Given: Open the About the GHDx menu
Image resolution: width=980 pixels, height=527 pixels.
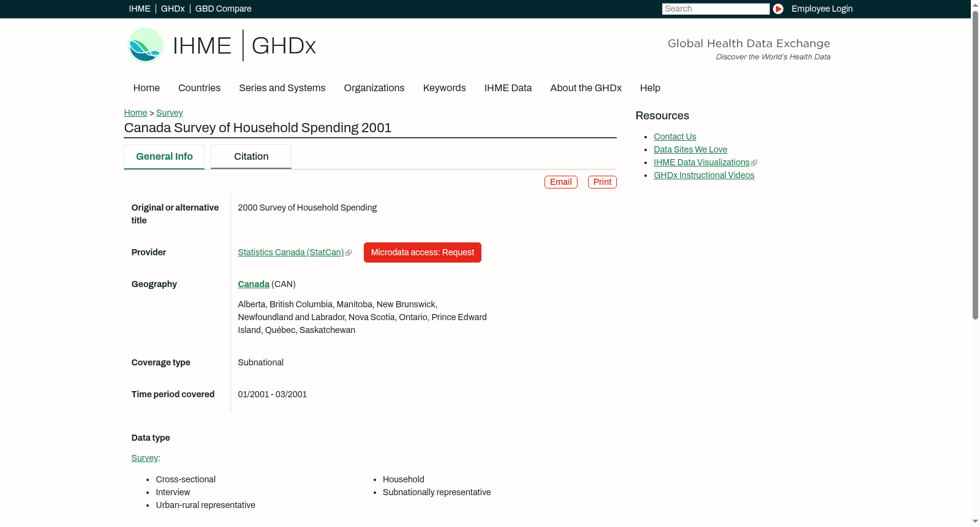Looking at the screenshot, I should point(586,88).
